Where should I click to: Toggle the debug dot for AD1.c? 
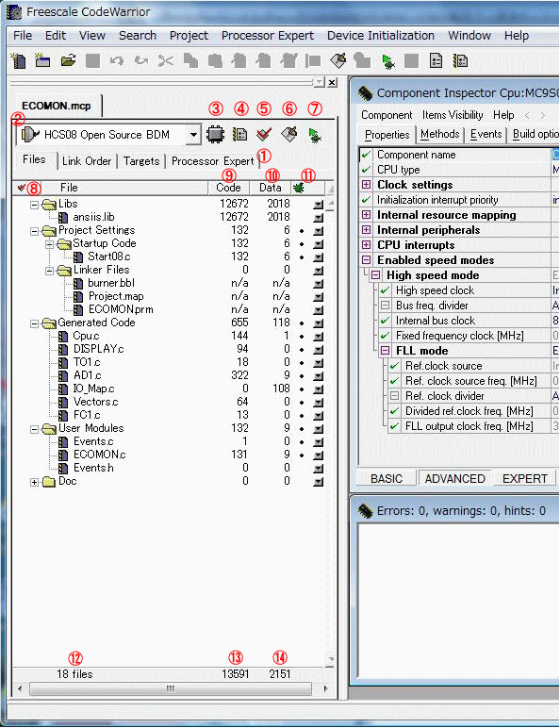[302, 375]
